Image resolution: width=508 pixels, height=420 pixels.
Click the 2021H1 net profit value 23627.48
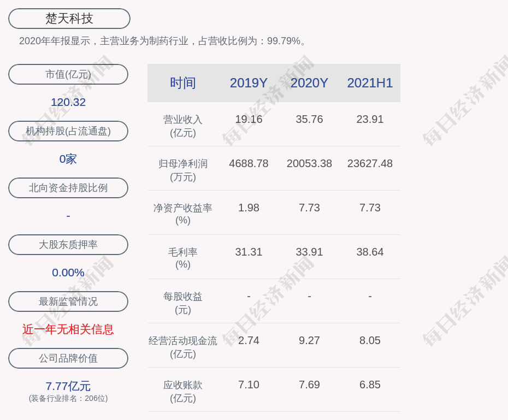point(370,163)
